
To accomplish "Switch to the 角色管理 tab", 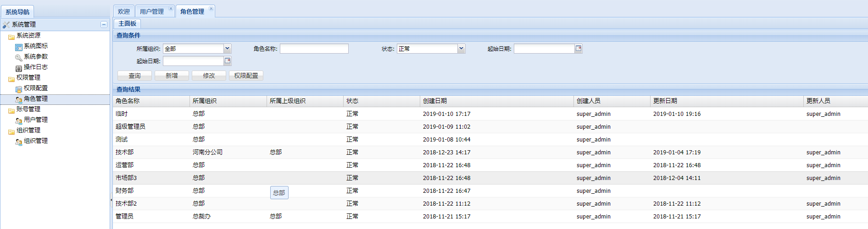I will pos(192,11).
